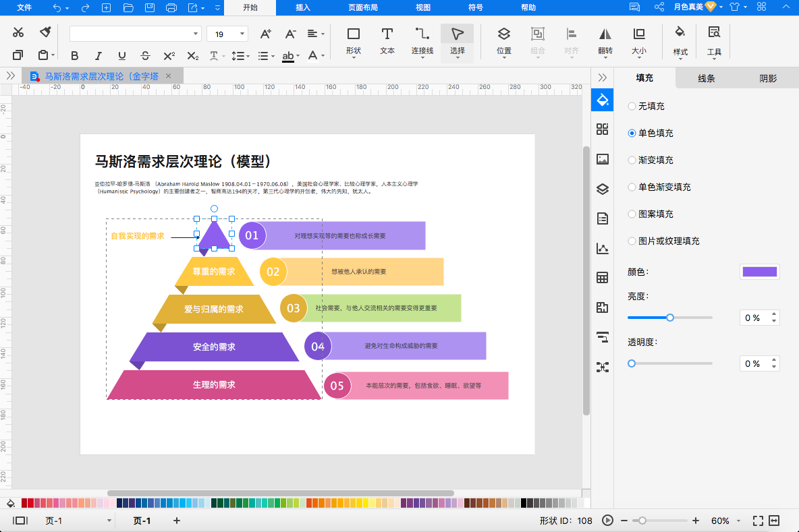The width and height of the screenshot is (799, 532).
Task: Select the 图案填充 radio option
Action: tap(632, 214)
